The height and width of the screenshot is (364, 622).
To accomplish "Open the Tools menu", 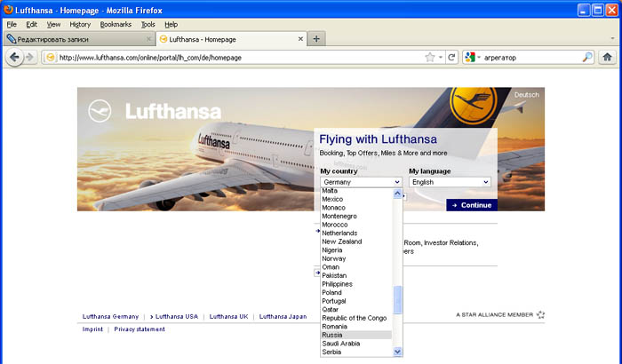I will (148, 24).
